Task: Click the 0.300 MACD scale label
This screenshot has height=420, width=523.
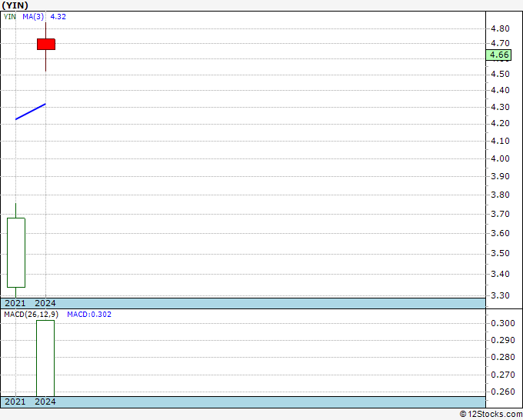Action: click(503, 323)
